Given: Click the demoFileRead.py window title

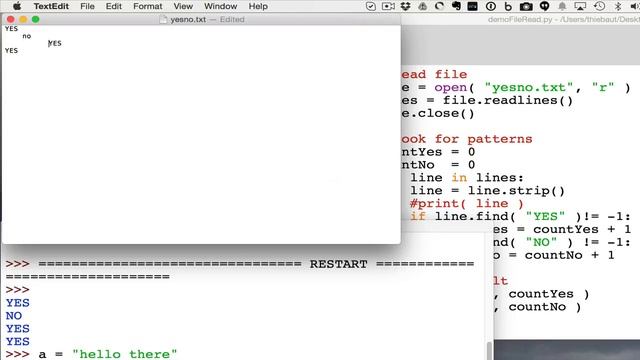Looking at the screenshot, I should [563, 19].
